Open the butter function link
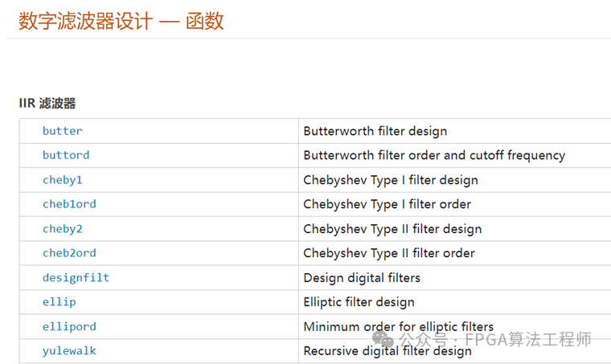611x364 pixels. coord(63,131)
